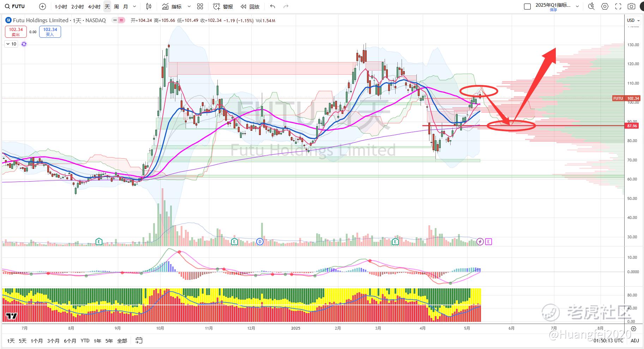Screen dimensions: 644x349
Task: Start 回放 bar replay
Action: click(x=250, y=7)
